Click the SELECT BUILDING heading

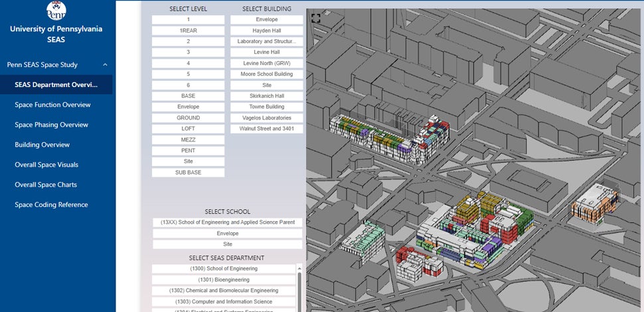coord(266,9)
